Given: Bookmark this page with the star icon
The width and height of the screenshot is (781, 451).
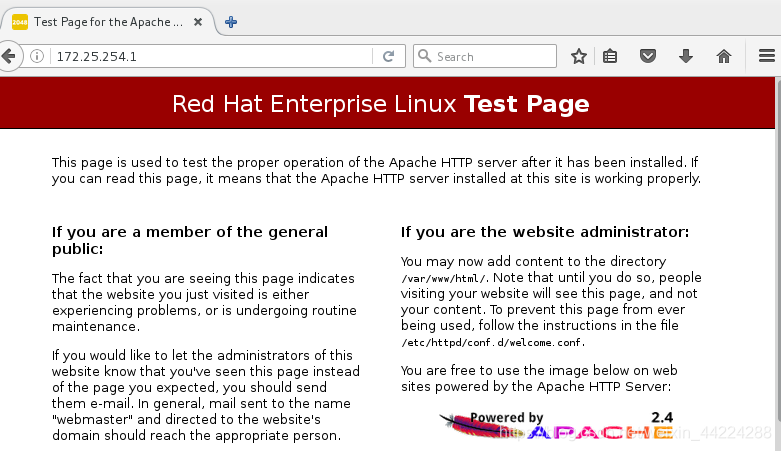Looking at the screenshot, I should [579, 56].
